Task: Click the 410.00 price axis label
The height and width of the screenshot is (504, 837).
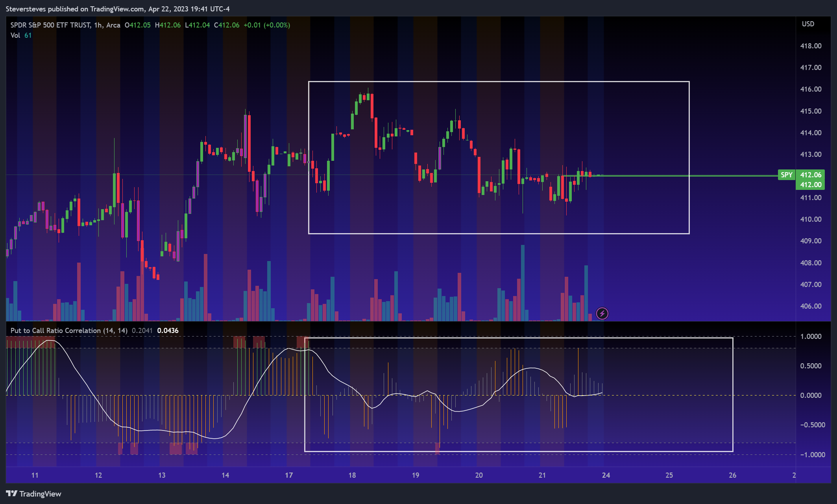Action: click(811, 219)
